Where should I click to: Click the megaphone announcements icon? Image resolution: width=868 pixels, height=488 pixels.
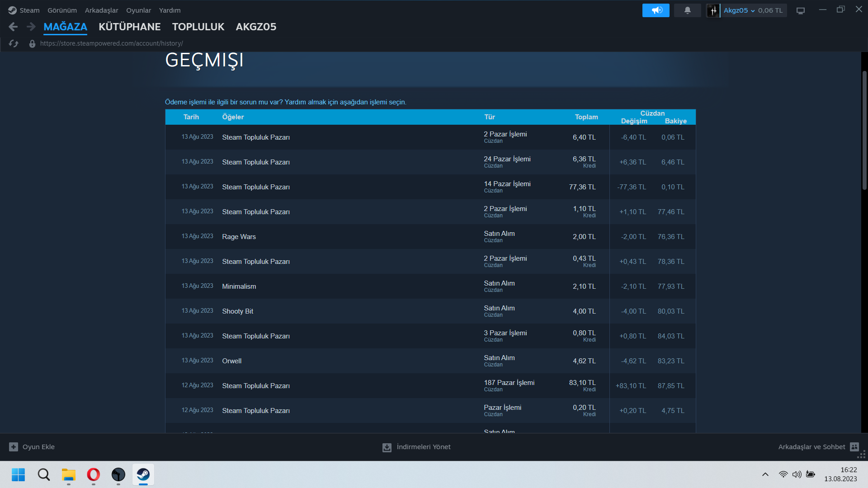click(656, 10)
